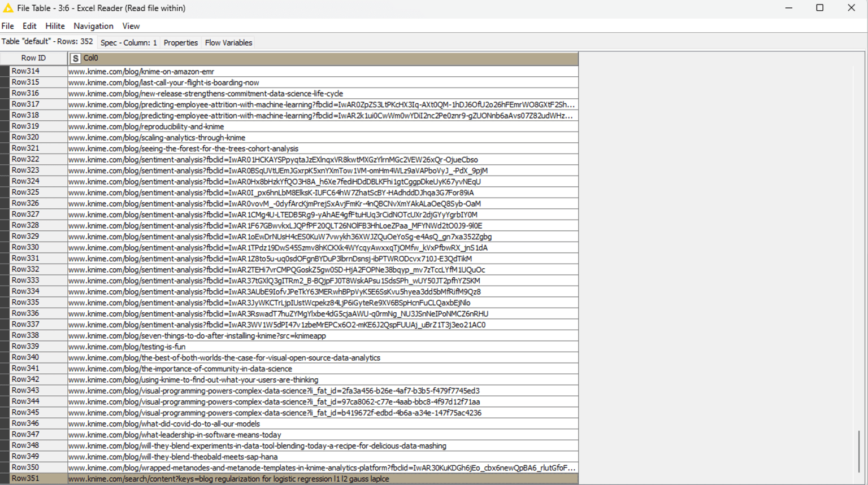This screenshot has width=868, height=485.
Task: Click the Col0 column header
Action: pyautogui.click(x=323, y=58)
